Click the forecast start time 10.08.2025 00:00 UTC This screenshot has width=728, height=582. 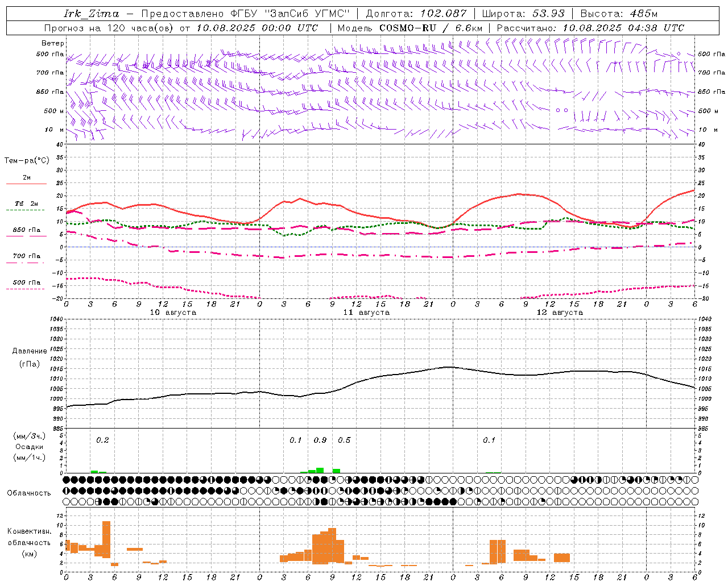(257, 28)
